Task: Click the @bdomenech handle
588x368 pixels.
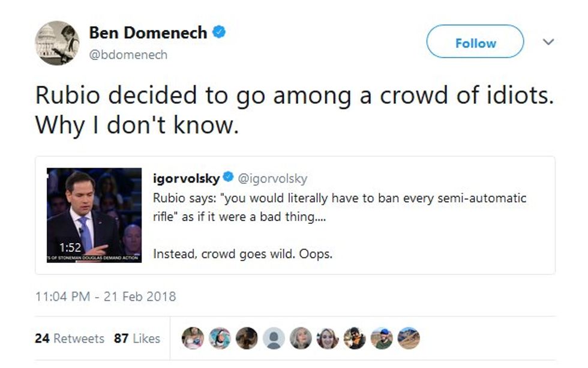Action: (128, 55)
